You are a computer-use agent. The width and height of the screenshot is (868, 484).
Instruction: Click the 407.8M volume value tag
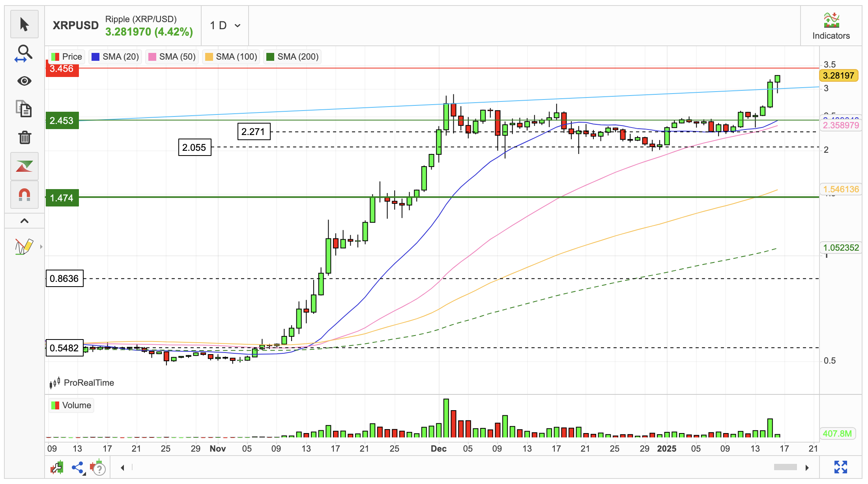coord(837,433)
